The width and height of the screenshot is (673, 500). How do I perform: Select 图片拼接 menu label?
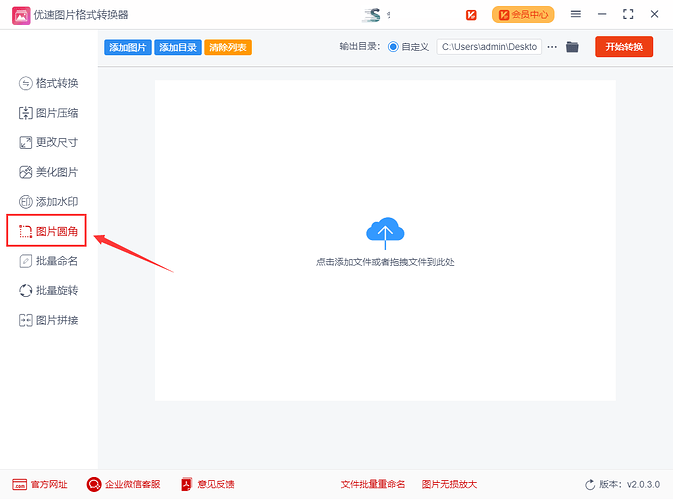click(x=57, y=320)
